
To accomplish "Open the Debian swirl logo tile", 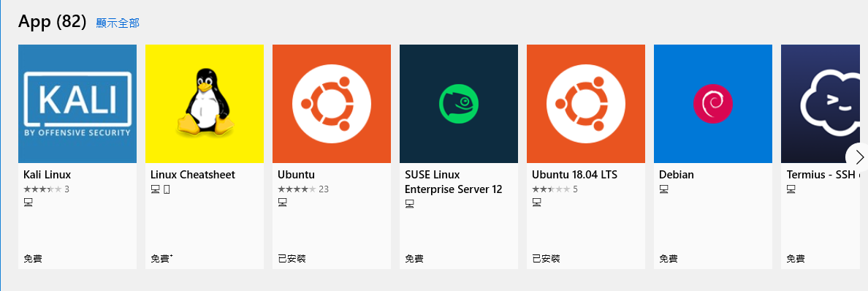I will (x=713, y=104).
